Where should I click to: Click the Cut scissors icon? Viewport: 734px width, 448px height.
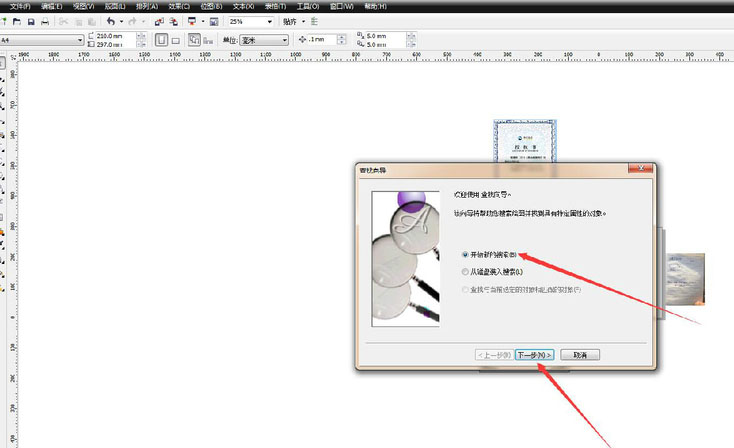tap(64, 22)
